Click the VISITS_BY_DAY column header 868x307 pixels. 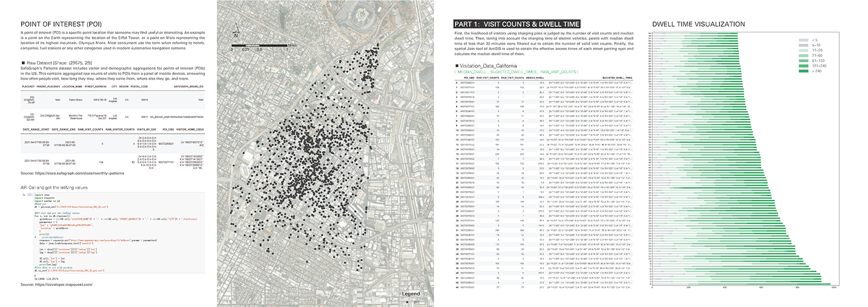146,129
